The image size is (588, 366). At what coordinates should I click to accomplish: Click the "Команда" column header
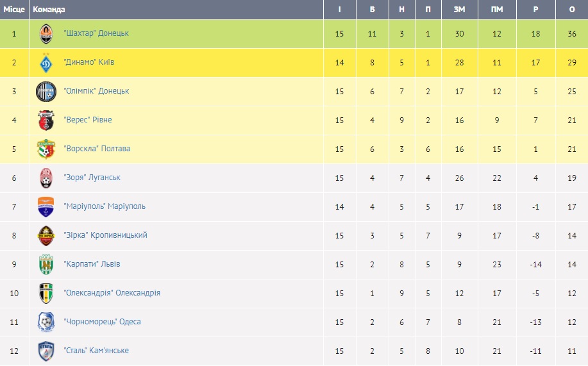pos(49,10)
